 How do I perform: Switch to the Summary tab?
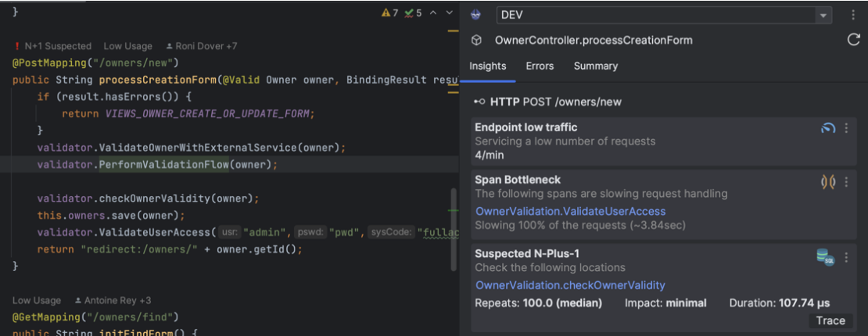[x=595, y=66]
